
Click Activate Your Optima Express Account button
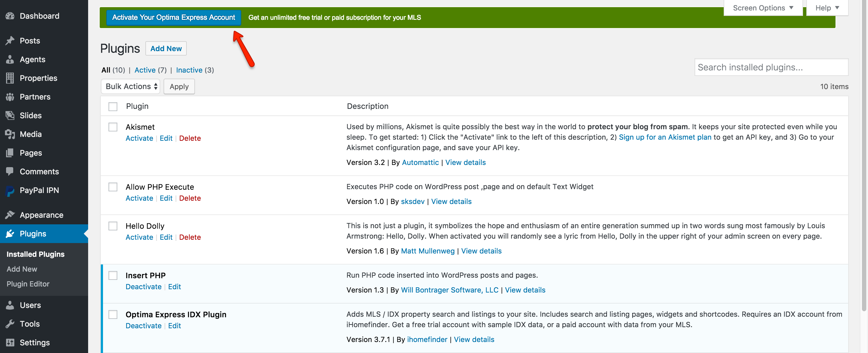tap(173, 18)
